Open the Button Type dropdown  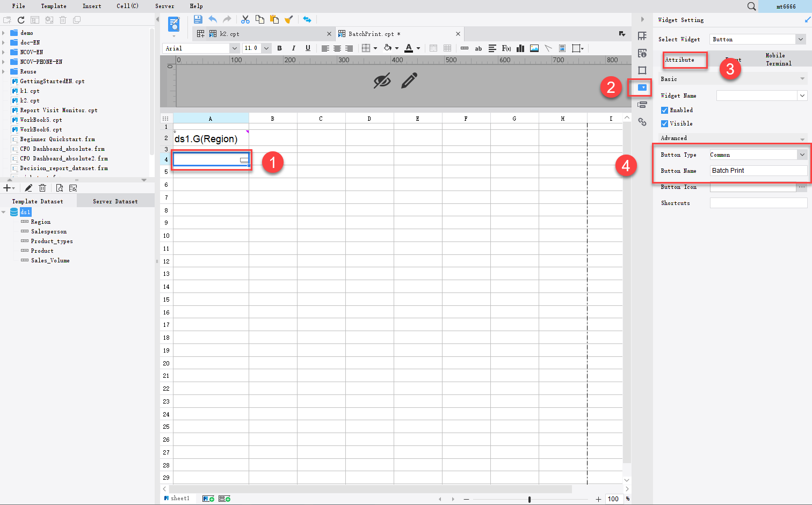(802, 155)
